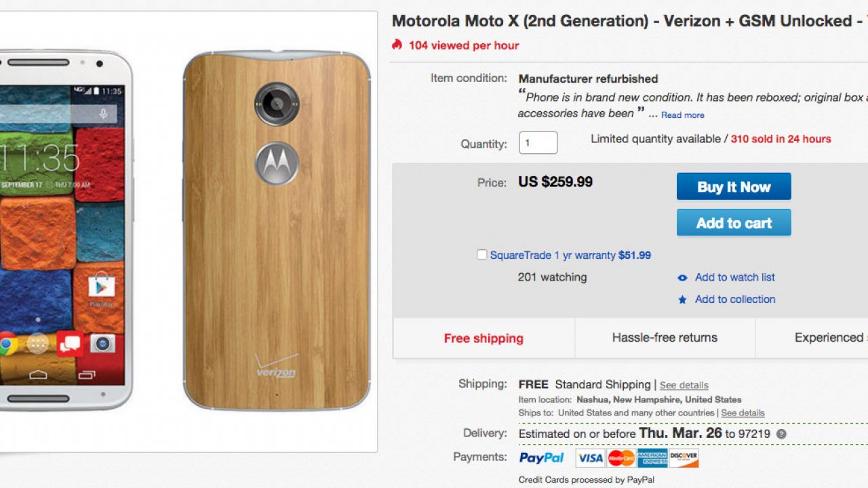Click the American Express card icon
The height and width of the screenshot is (488, 868).
[x=652, y=458]
